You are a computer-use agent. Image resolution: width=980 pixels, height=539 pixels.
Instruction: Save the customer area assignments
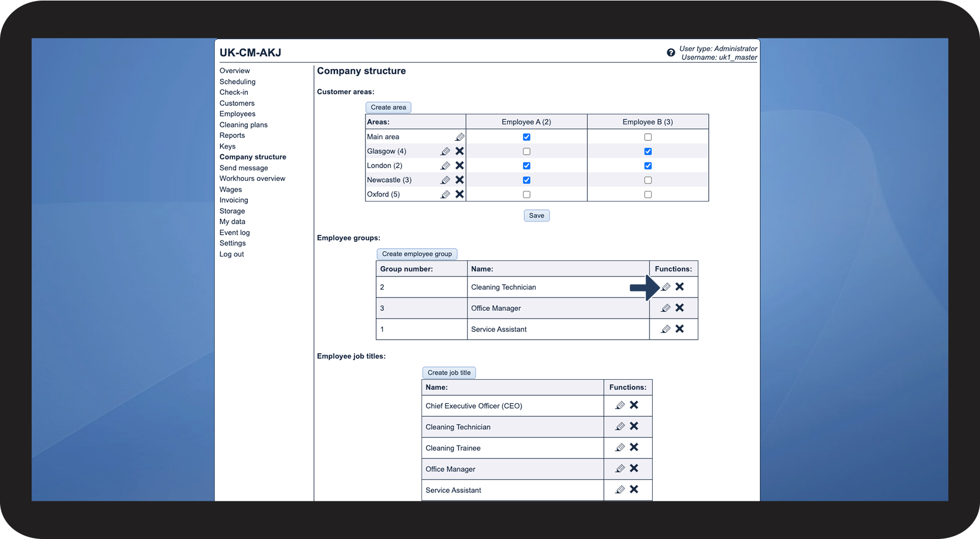(536, 215)
